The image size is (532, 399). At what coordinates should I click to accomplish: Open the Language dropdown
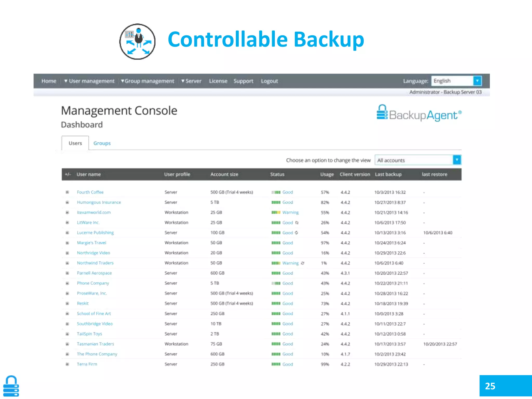click(x=456, y=81)
